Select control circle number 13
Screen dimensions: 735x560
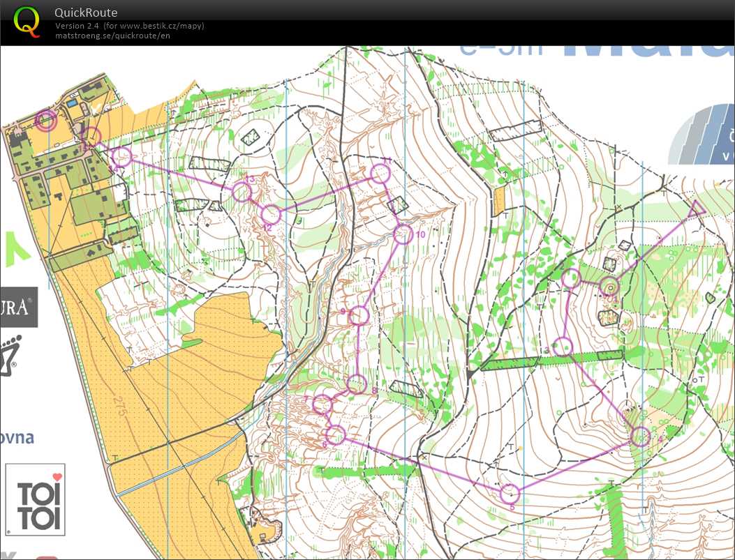tap(242, 192)
